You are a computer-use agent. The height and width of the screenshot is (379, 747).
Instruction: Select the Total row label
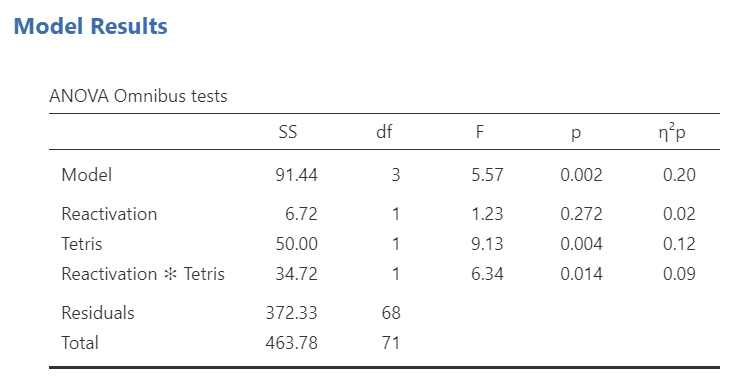[x=80, y=343]
